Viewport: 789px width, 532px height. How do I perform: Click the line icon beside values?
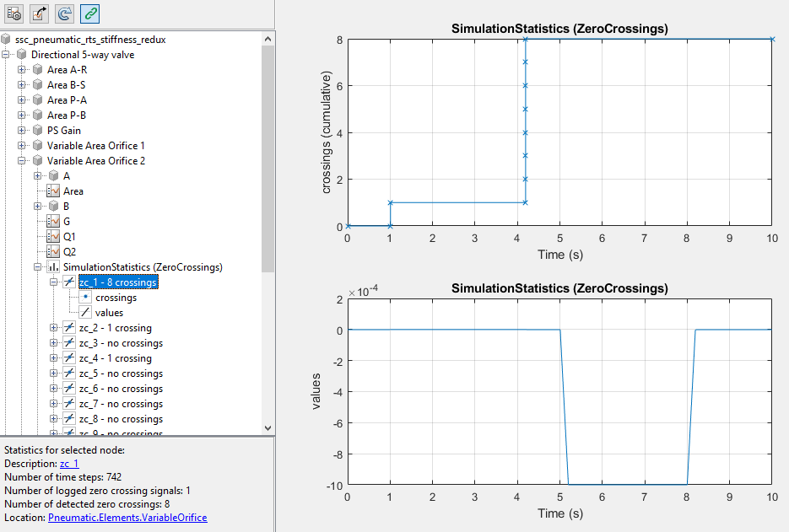[85, 312]
